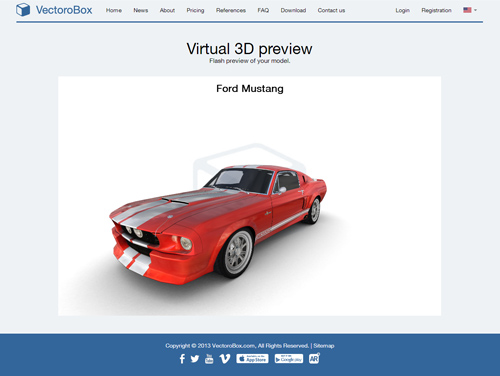Screen dimensions: 500x376
Task: Click the App Store badge
Action: pos(252,359)
